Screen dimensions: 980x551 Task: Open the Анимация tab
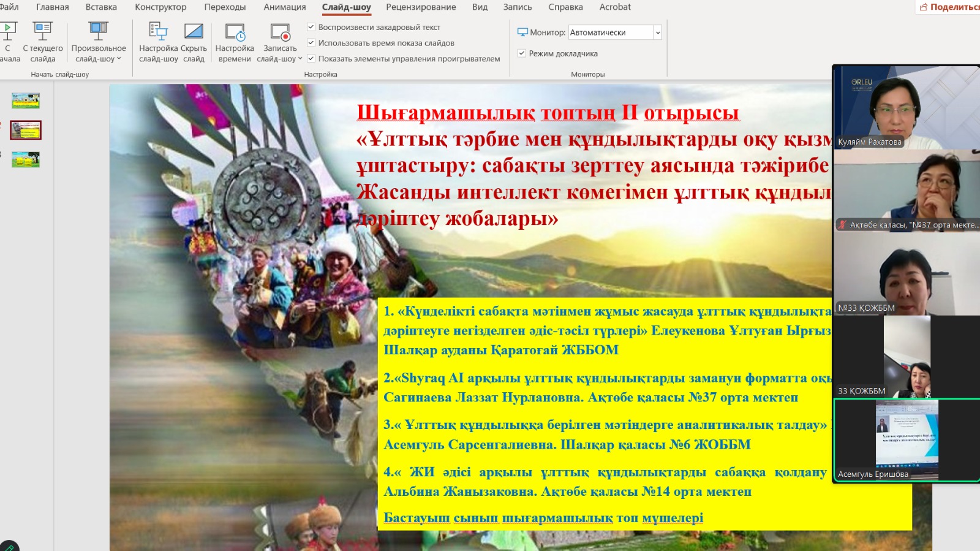coord(285,7)
